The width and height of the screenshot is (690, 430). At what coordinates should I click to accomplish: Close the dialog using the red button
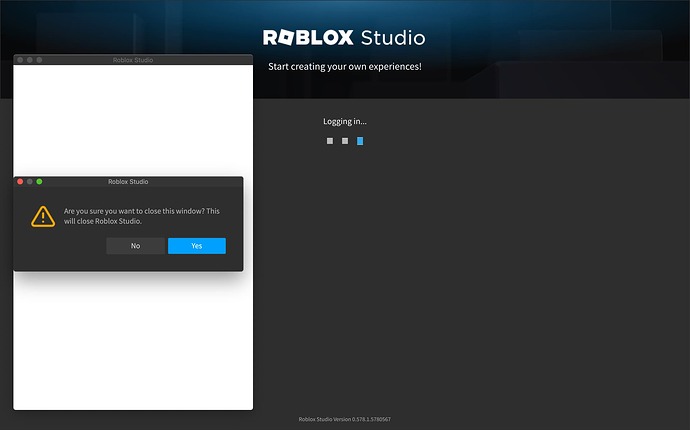(20, 181)
